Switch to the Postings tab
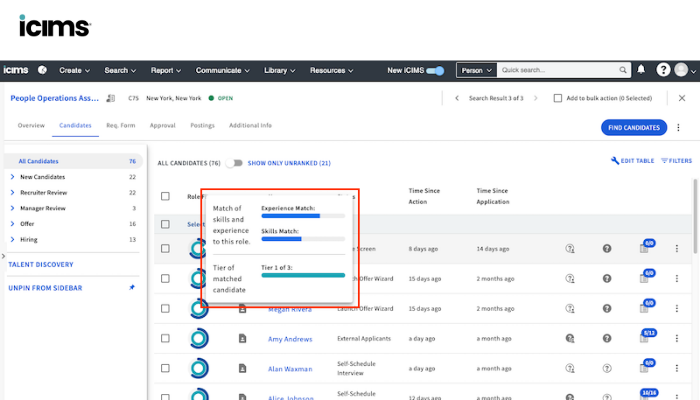Screen dimensions: 700x400 (x=202, y=125)
